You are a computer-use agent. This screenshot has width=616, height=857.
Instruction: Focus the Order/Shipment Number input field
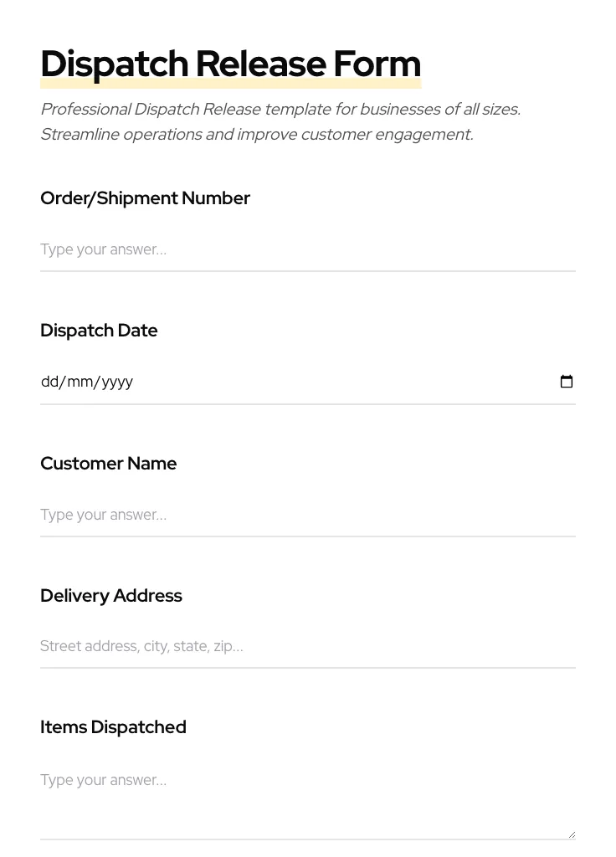(307, 249)
